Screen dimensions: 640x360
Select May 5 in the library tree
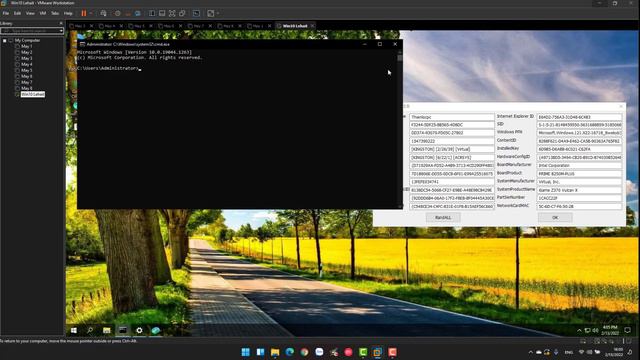click(x=27, y=70)
